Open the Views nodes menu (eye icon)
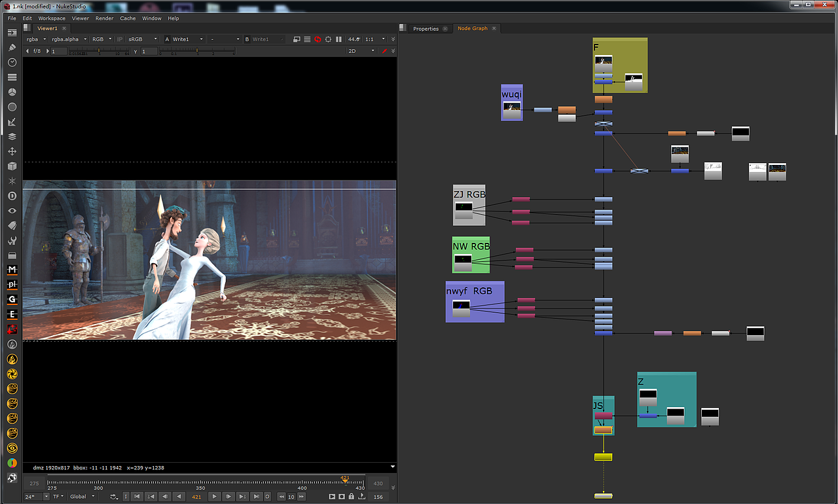Image resolution: width=838 pixels, height=504 pixels. click(12, 211)
